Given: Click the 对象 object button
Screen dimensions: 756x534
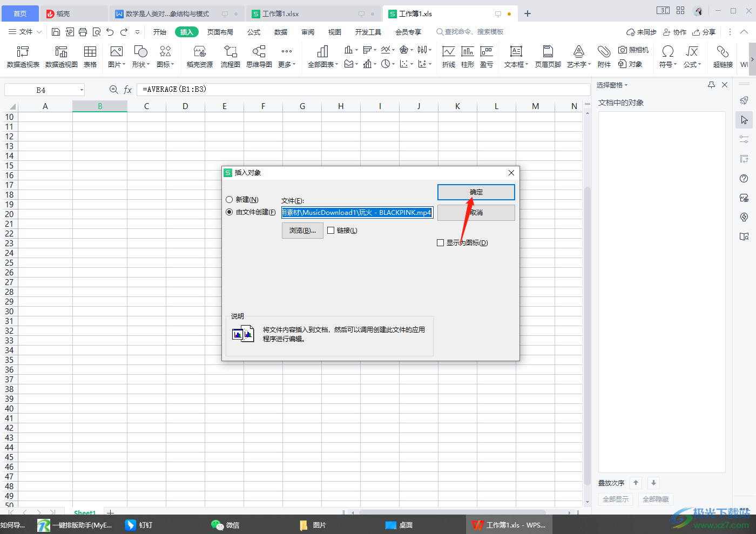Looking at the screenshot, I should pyautogui.click(x=630, y=64).
